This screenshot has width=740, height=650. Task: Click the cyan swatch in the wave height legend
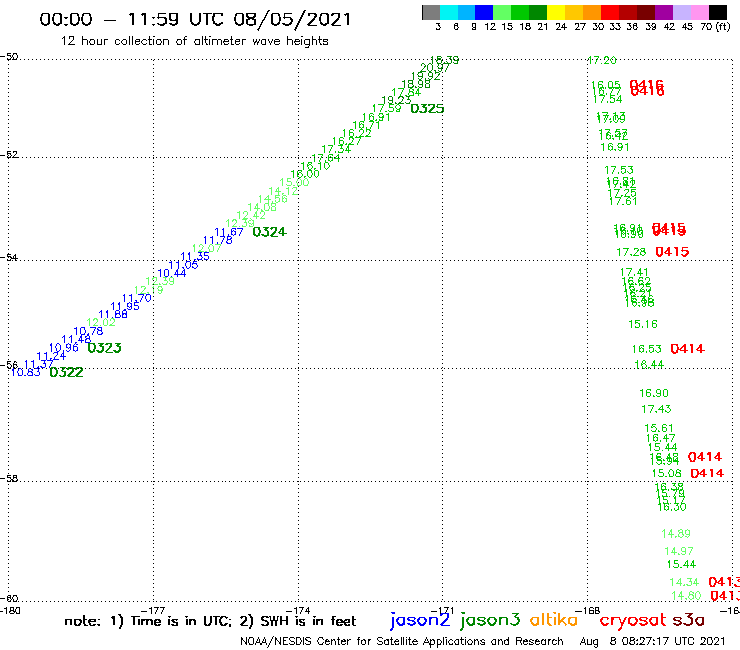(449, 12)
